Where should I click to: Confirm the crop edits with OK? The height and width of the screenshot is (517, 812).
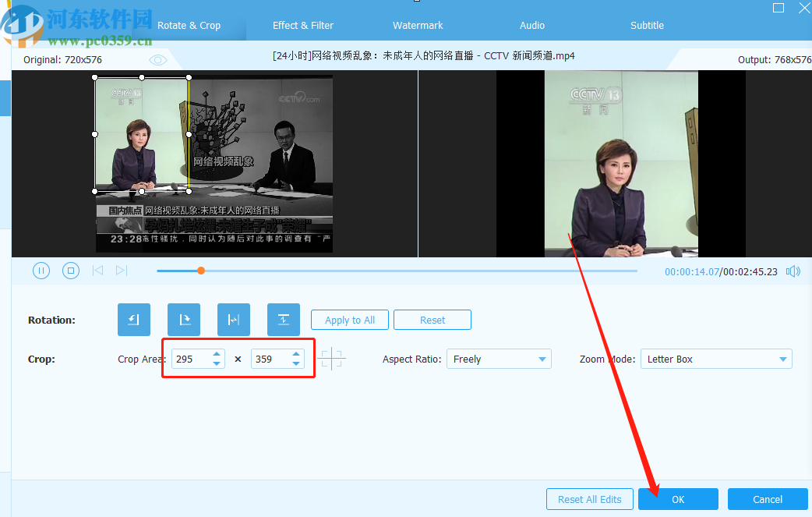point(677,499)
